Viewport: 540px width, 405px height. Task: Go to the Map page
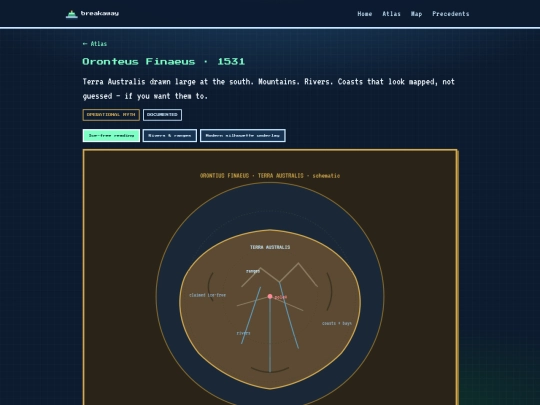pyautogui.click(x=416, y=14)
